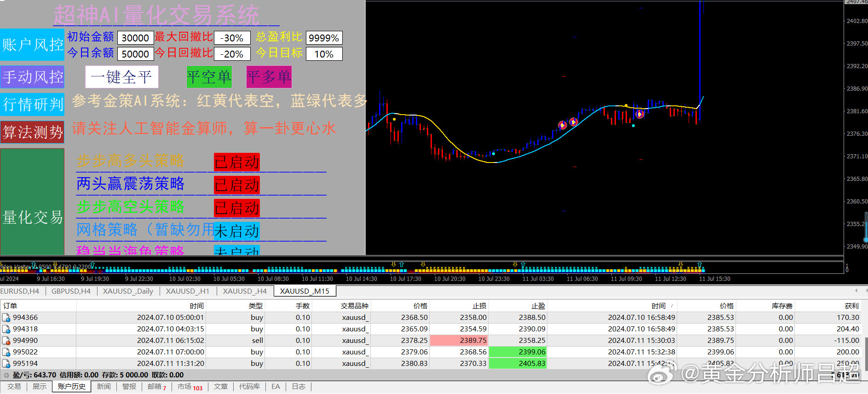Open the 新闻 terminal tab
The height and width of the screenshot is (394, 868).
(x=103, y=387)
